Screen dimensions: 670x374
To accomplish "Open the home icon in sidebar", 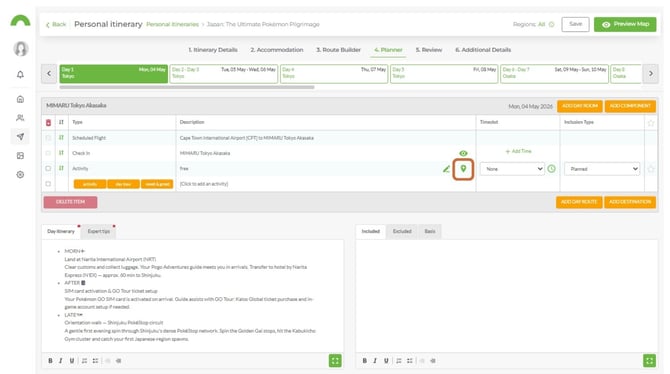I will point(20,99).
